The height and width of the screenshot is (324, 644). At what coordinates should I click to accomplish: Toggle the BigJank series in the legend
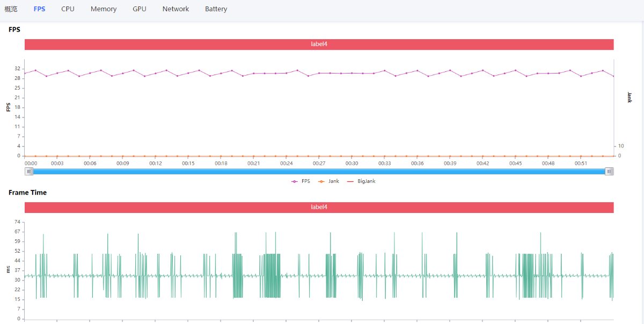click(361, 181)
